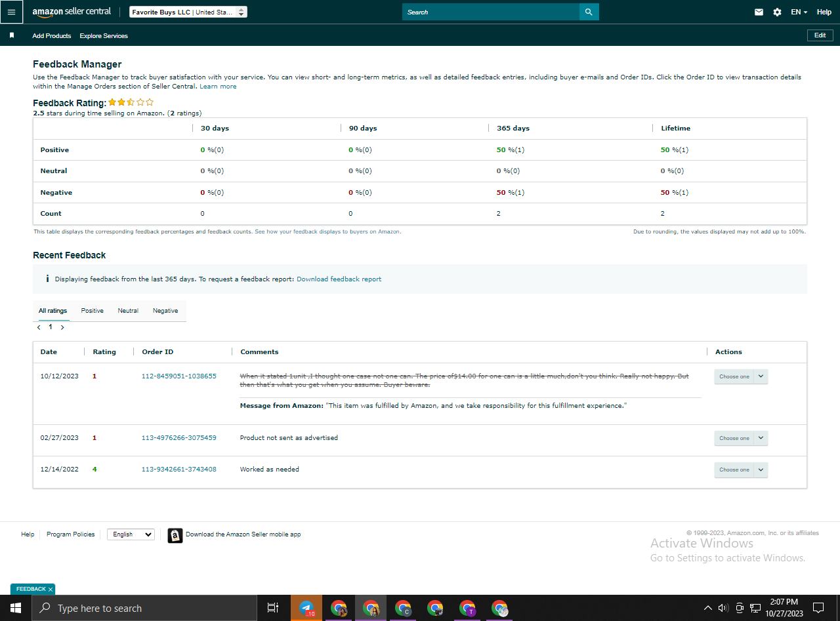Open the messages envelope icon
The height and width of the screenshot is (621, 840).
click(759, 12)
